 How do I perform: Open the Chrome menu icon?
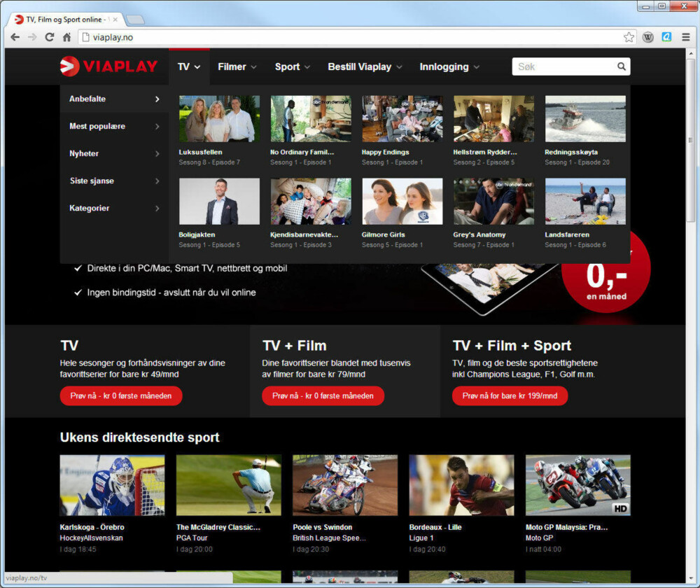click(686, 37)
